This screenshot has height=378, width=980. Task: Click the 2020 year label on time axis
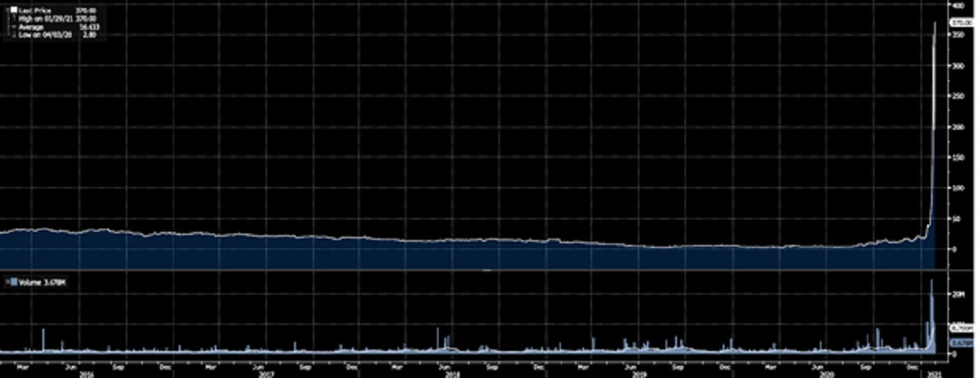[x=827, y=374]
